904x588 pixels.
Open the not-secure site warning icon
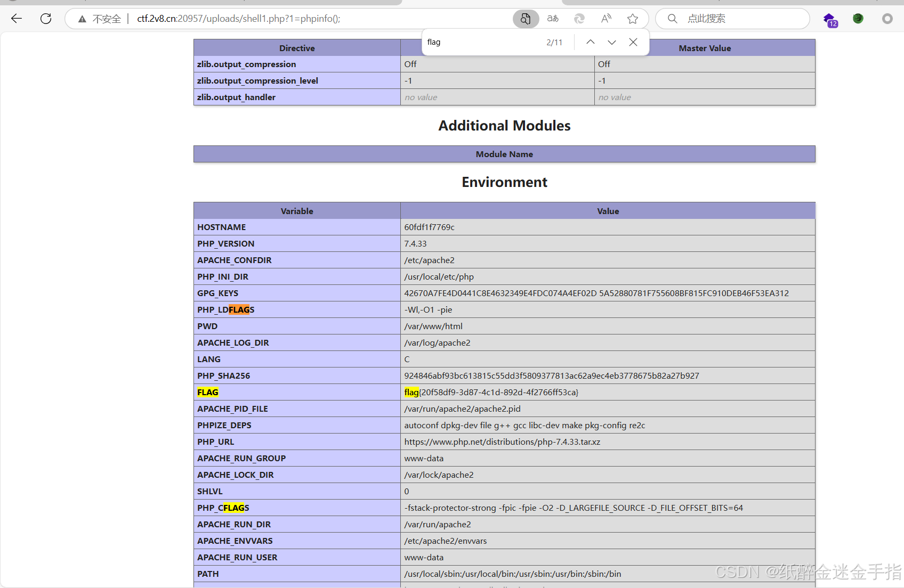[x=82, y=19]
